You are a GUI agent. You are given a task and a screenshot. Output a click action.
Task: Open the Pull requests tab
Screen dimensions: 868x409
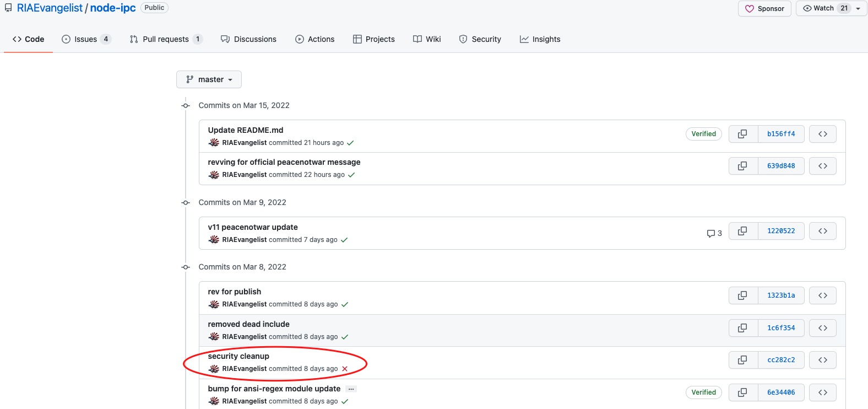click(x=166, y=39)
